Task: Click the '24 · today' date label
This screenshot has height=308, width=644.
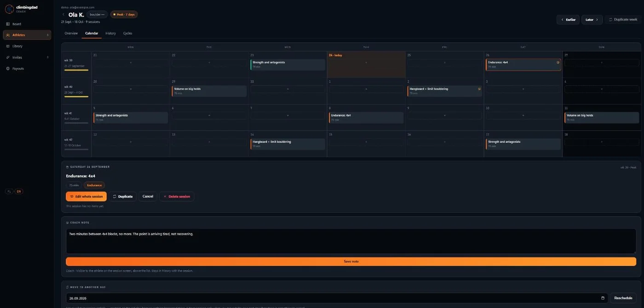Action: pyautogui.click(x=335, y=55)
